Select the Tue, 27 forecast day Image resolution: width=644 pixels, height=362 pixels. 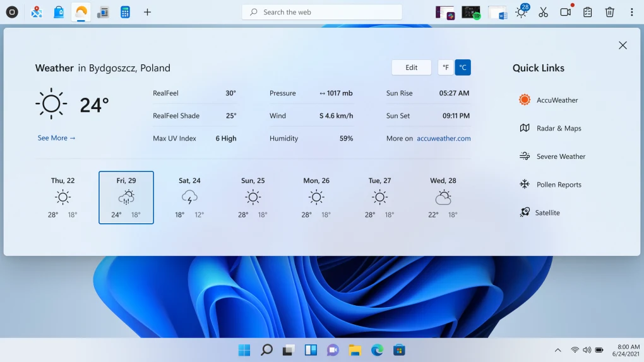379,197
